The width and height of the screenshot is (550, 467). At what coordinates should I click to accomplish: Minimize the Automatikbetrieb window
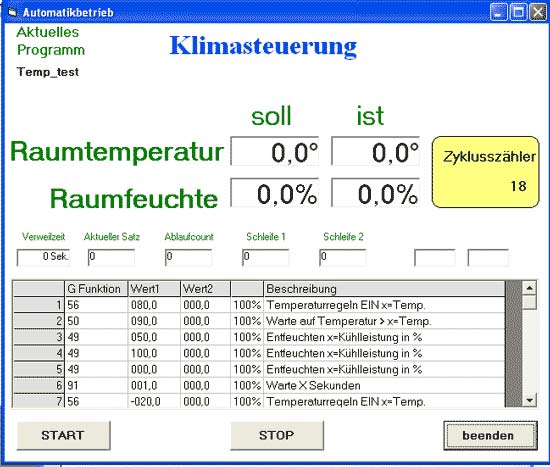498,13
